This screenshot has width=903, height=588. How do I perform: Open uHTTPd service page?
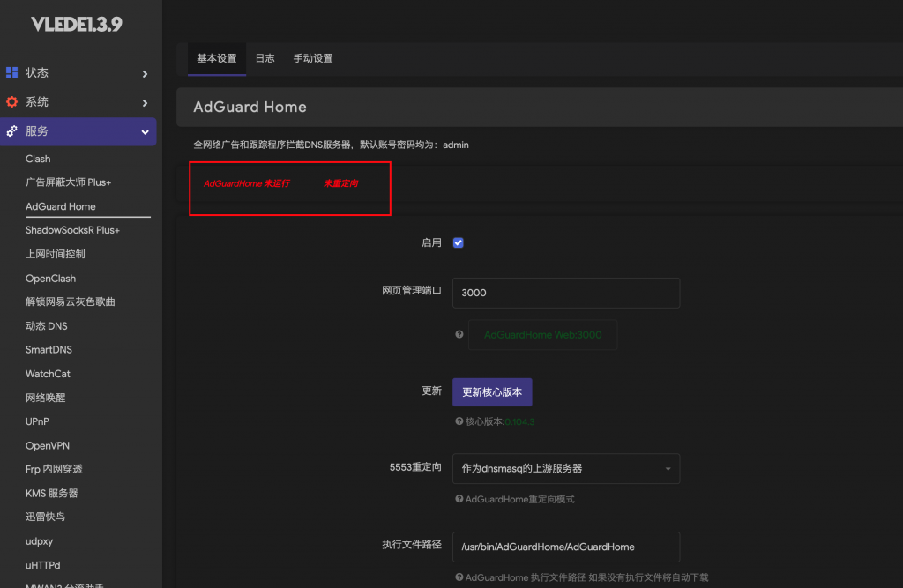(x=42, y=566)
